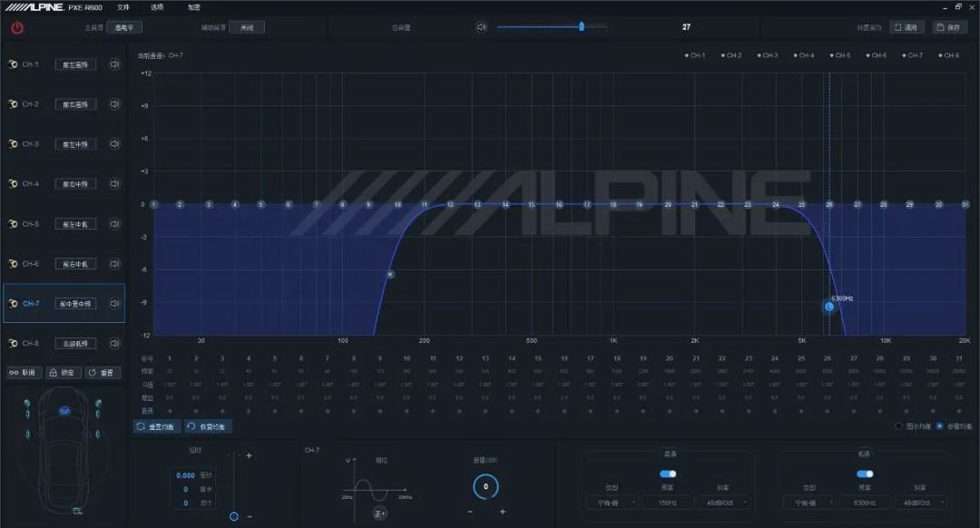This screenshot has width=980, height=528.
Task: Open the 文件 menu
Action: coord(123,7)
